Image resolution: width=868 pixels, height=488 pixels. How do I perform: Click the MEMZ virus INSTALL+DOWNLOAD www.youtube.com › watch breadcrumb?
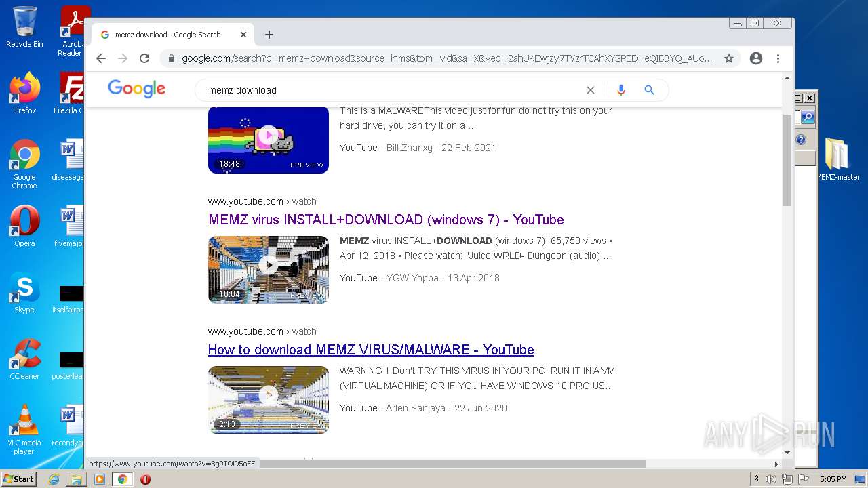[x=262, y=201]
